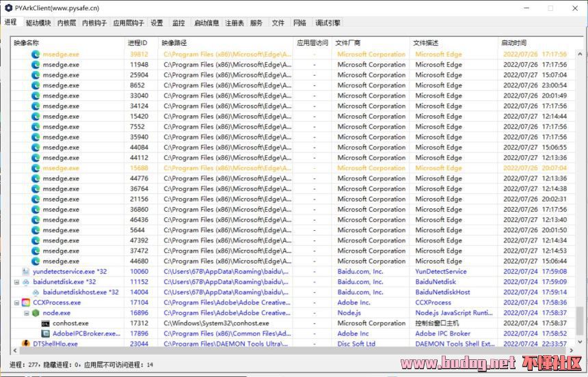Select the YunDetectService description cell
Image resolution: width=588 pixels, height=377 pixels.
(x=441, y=271)
